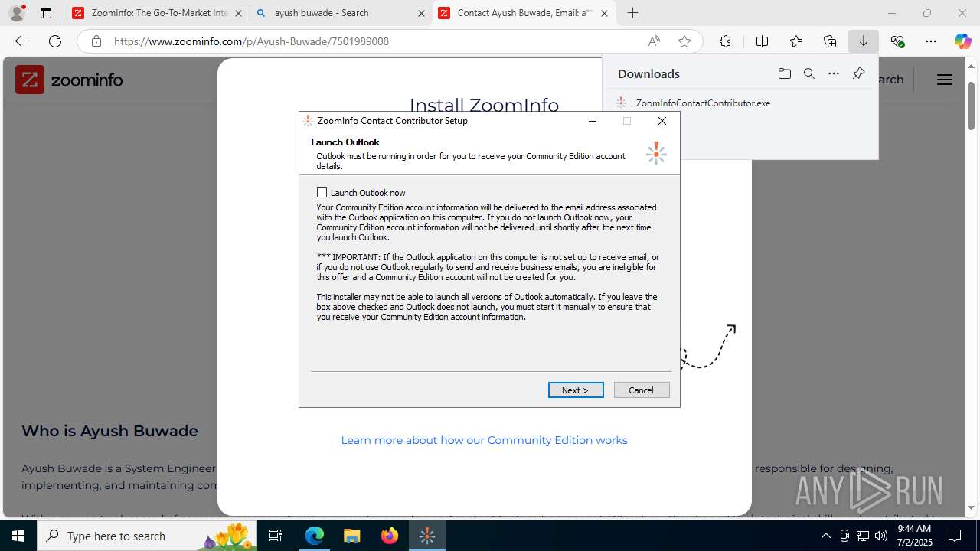
Task: Refresh the ZoomInfo page
Action: (x=55, y=41)
